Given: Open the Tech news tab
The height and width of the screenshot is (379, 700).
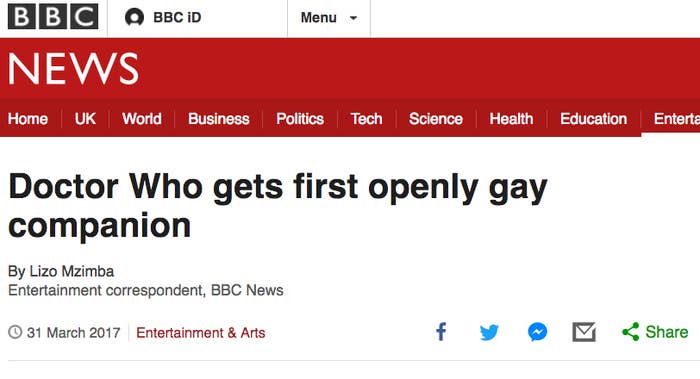Looking at the screenshot, I should tap(367, 119).
